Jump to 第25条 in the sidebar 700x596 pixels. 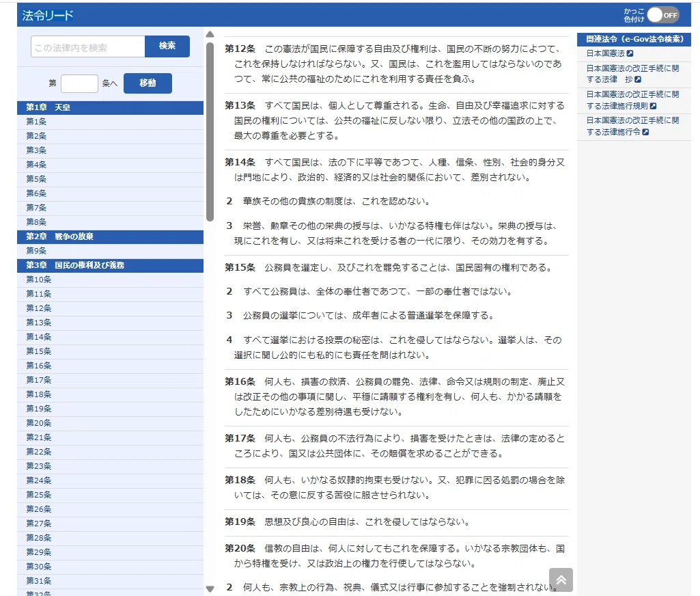110,495
